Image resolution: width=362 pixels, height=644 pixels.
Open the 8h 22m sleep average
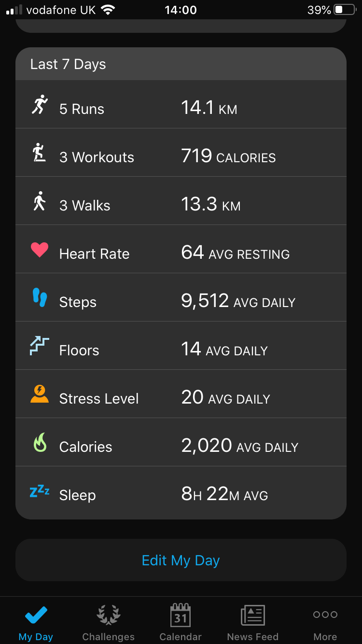click(224, 495)
